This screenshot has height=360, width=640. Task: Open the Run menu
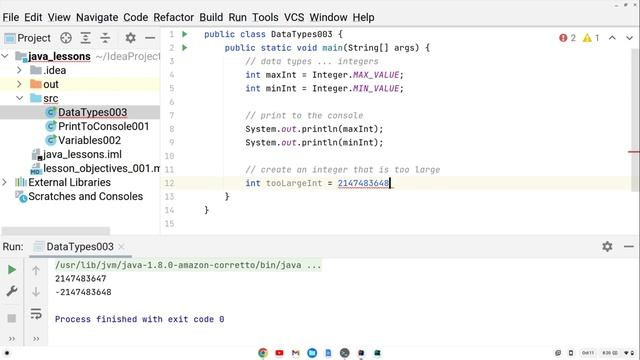pyautogui.click(x=237, y=18)
